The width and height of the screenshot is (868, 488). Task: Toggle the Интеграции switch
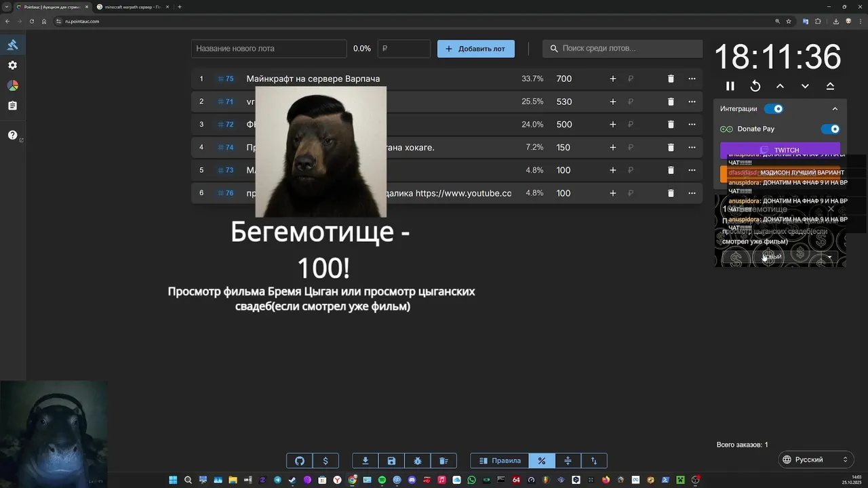774,108
